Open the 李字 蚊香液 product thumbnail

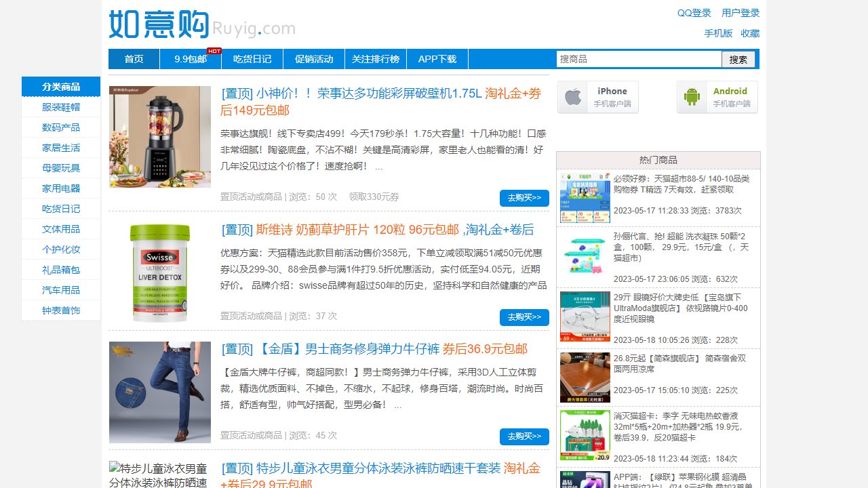pos(585,435)
